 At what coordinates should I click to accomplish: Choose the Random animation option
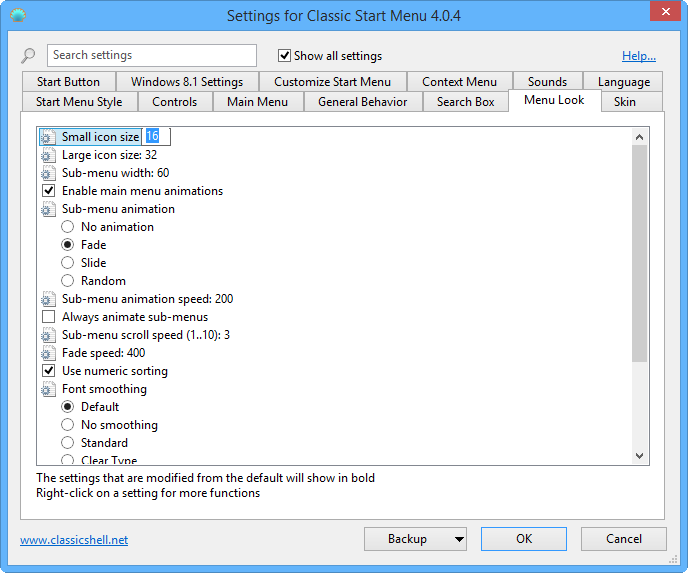coord(67,281)
